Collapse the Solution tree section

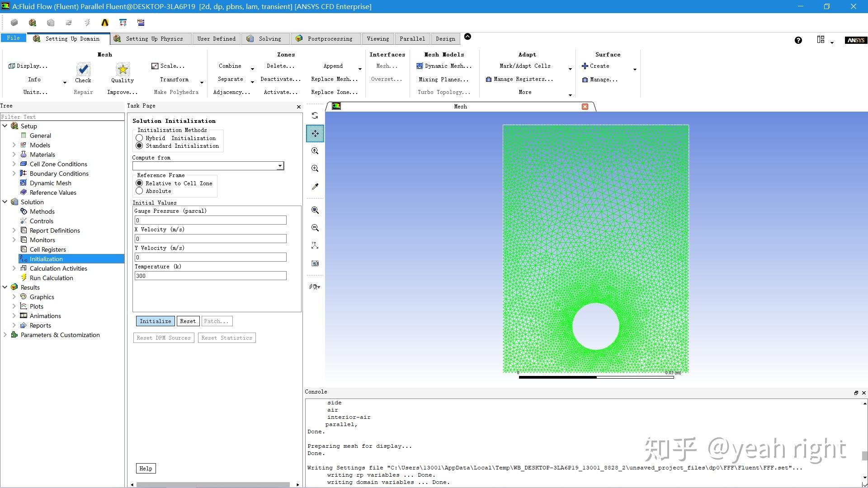[x=5, y=202]
